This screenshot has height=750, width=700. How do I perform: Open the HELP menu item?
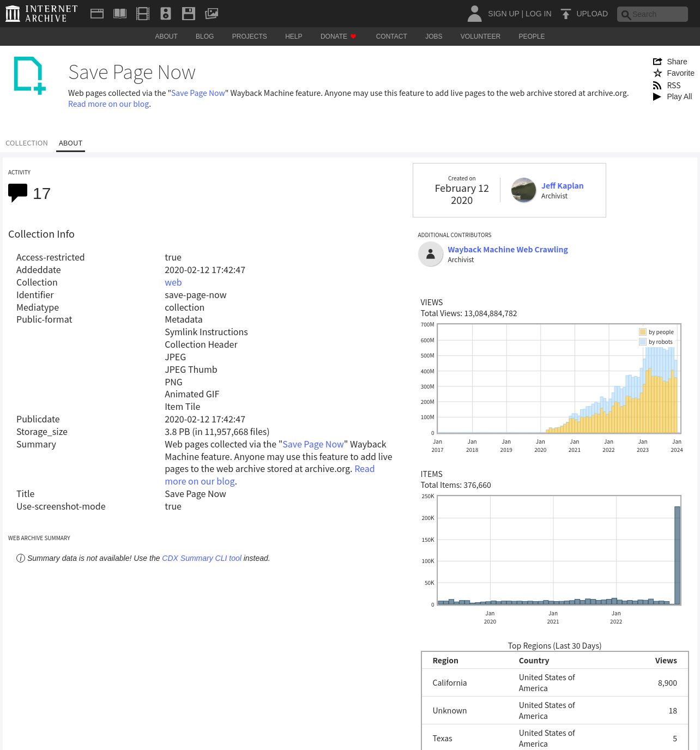coord(293,37)
